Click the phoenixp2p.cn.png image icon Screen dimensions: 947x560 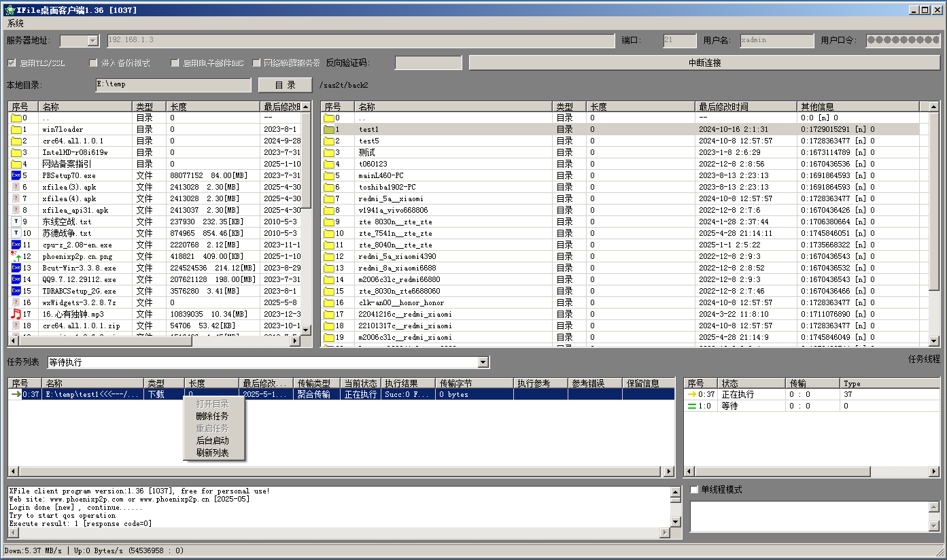(x=16, y=256)
